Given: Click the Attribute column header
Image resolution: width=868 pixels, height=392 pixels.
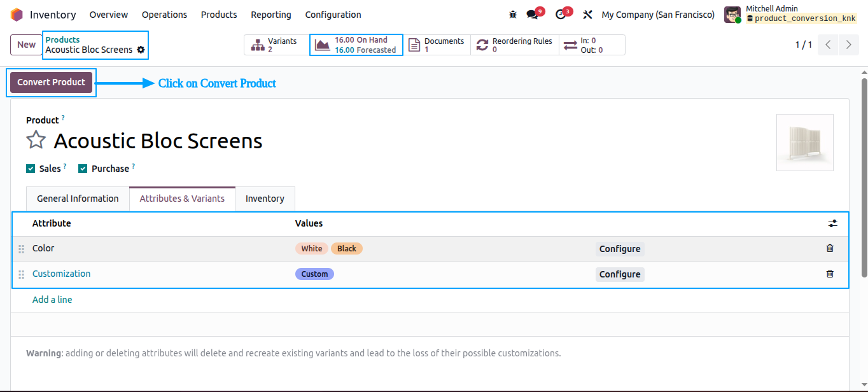Looking at the screenshot, I should 52,223.
